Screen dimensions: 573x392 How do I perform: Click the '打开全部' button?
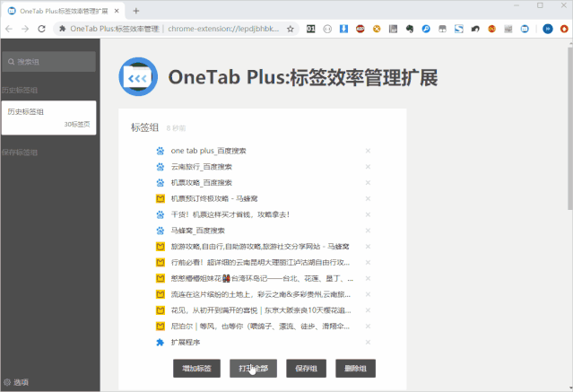click(x=253, y=369)
